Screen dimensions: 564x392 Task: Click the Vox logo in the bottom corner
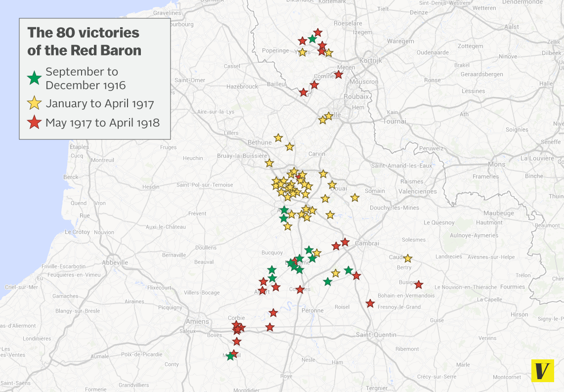pos(542,370)
